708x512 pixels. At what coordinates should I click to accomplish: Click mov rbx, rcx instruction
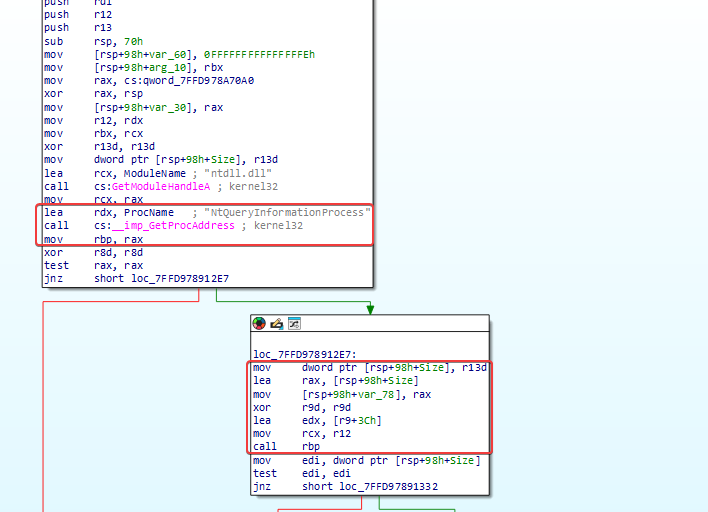[x=93, y=134]
